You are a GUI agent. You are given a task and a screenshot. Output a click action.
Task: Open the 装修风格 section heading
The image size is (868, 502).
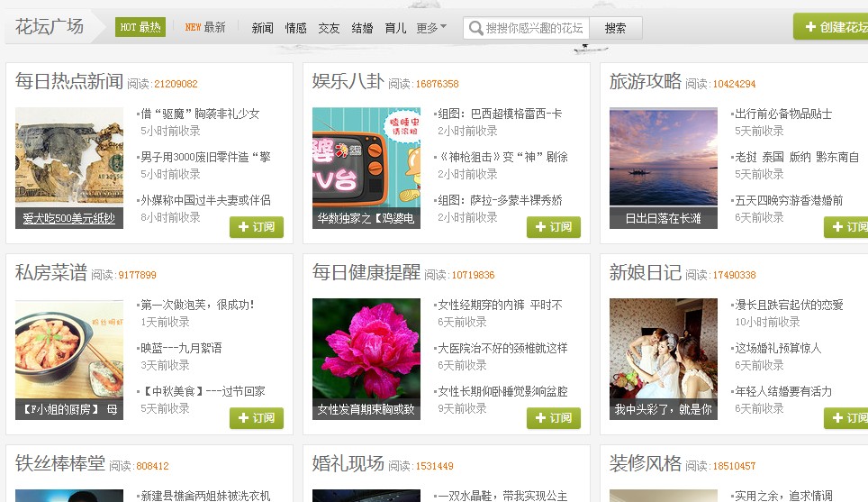tap(646, 464)
